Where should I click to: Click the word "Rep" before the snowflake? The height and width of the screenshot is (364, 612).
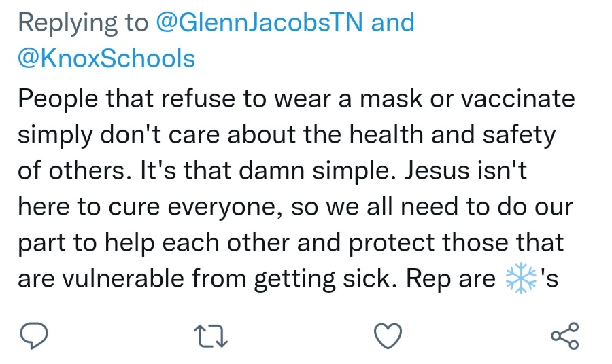[428, 280]
